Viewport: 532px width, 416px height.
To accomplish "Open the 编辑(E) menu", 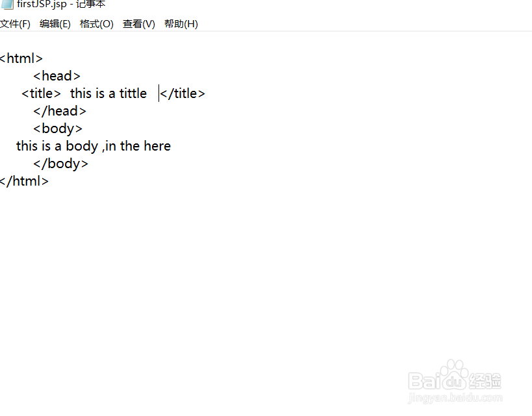I will click(55, 24).
